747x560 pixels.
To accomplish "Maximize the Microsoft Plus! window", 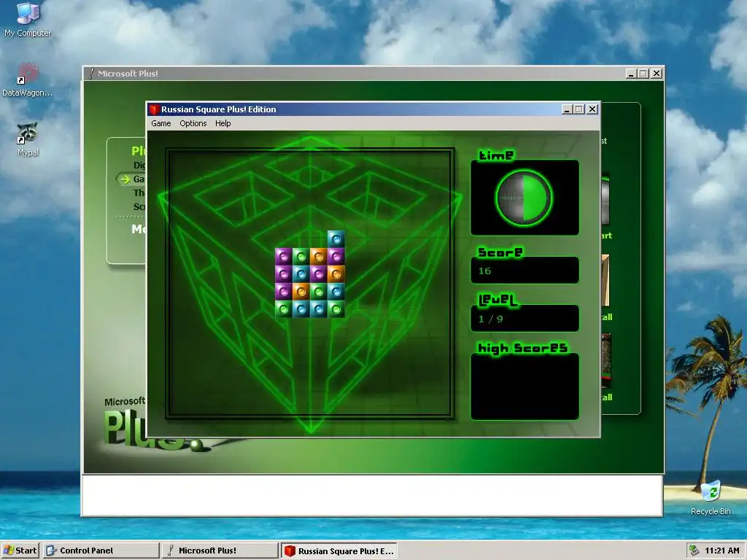I will (643, 74).
